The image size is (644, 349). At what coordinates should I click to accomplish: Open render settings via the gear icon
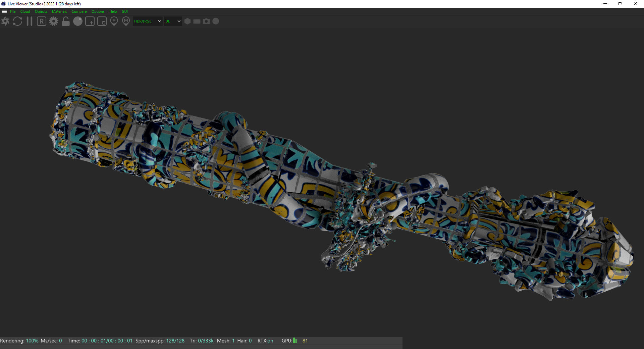click(x=54, y=21)
